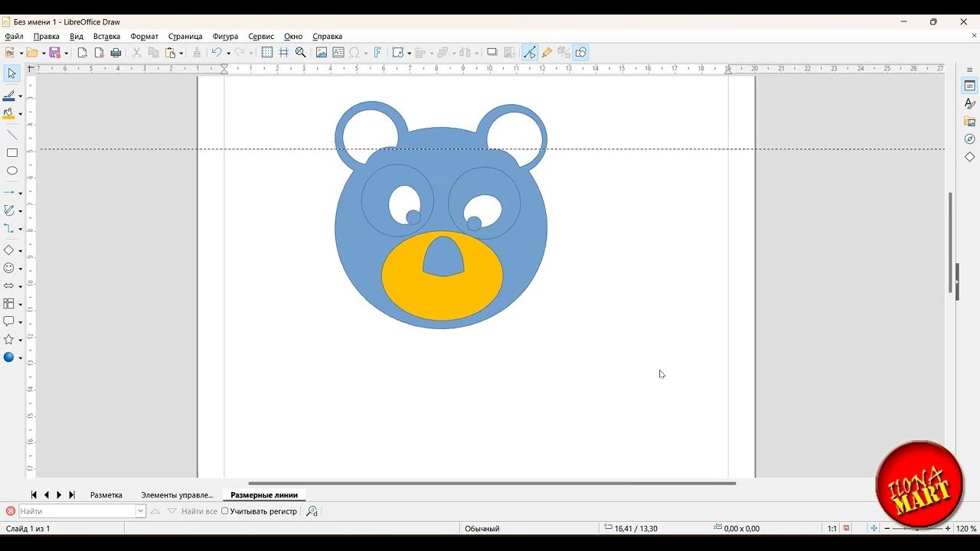This screenshot has width=980, height=551.
Task: Enable the Учитывать регистр checkbox
Action: [x=225, y=511]
